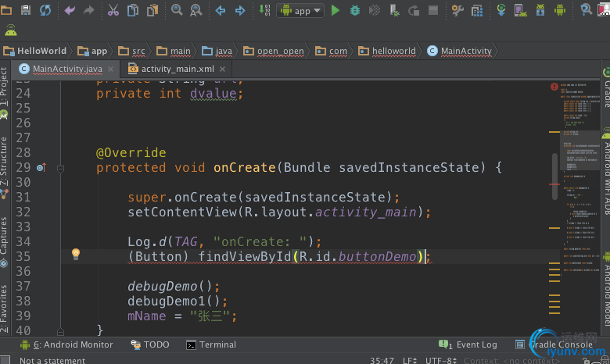Open SDK Manager download icon
This screenshot has width=610, height=364.
540,10
